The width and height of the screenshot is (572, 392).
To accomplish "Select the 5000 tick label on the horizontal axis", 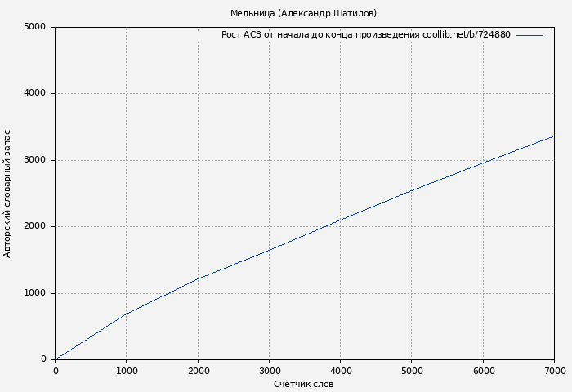I will (x=412, y=371).
